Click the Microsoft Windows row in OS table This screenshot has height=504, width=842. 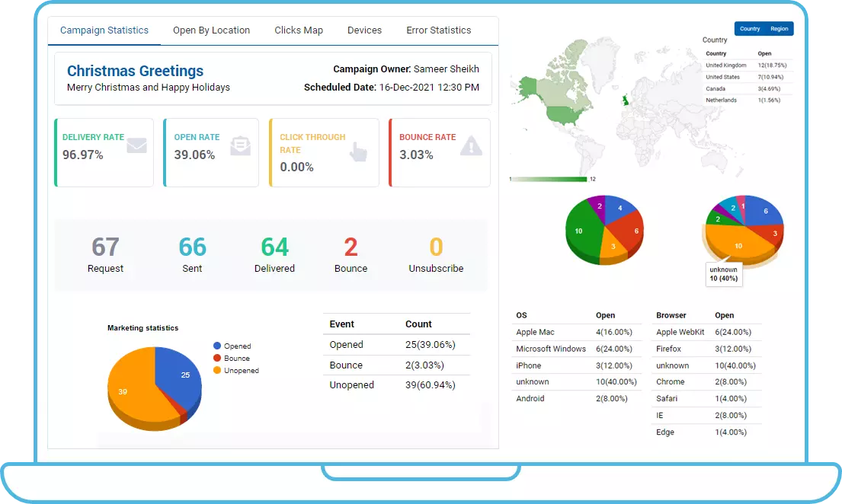(x=577, y=349)
